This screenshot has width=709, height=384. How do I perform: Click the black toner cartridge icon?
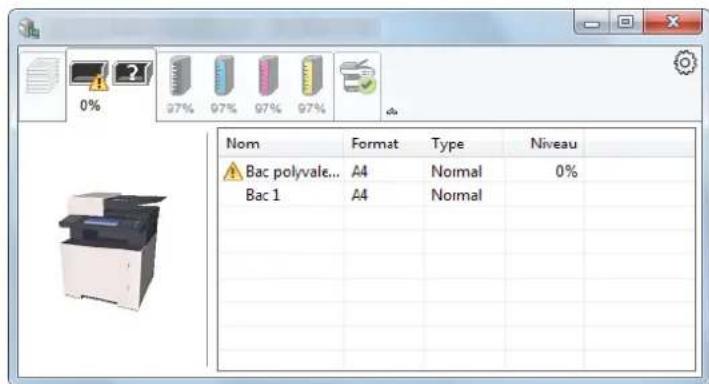click(x=180, y=76)
